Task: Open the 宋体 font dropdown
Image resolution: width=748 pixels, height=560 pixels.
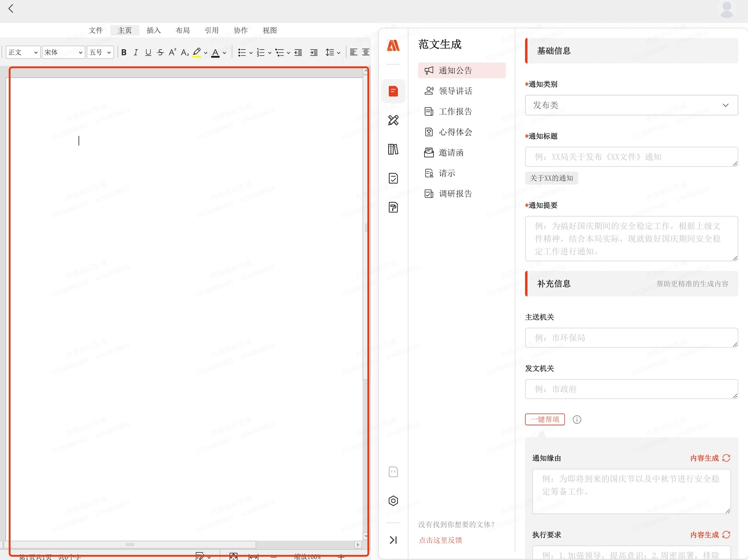Action: tap(63, 53)
